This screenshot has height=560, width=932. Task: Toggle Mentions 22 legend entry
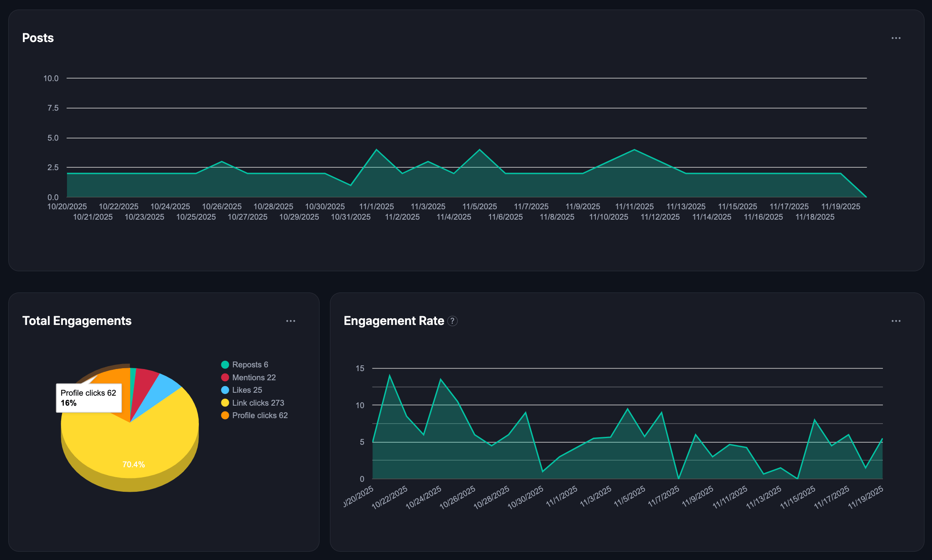253,377
